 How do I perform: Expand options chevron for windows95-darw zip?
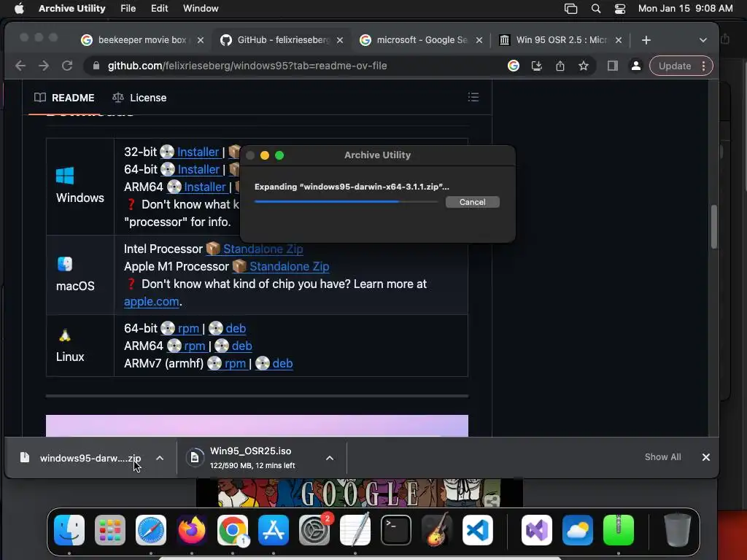click(160, 458)
